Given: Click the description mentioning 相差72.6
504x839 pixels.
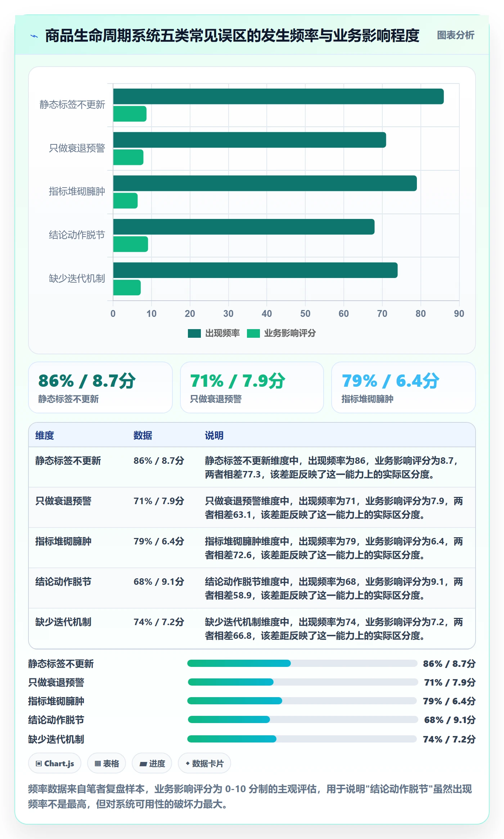Looking at the screenshot, I should tap(334, 548).
